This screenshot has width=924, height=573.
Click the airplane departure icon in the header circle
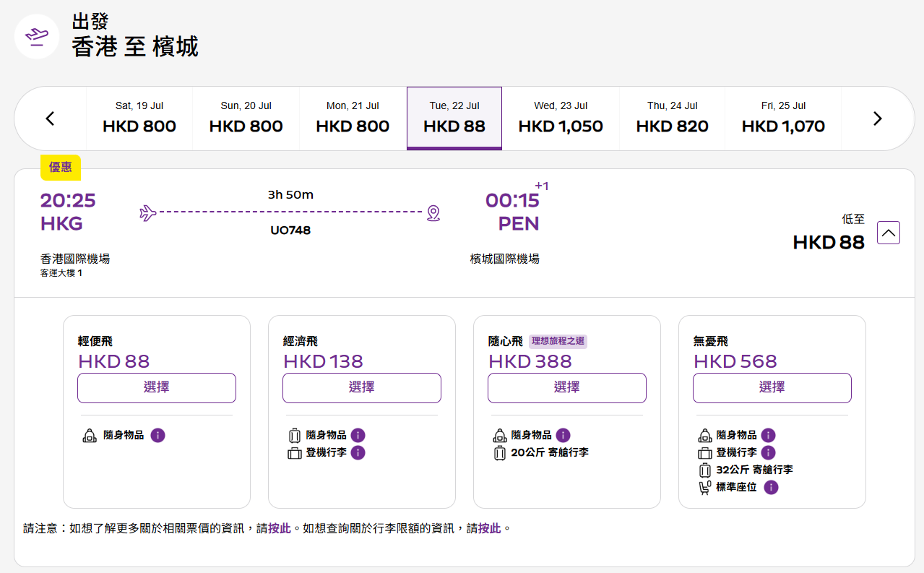[36, 36]
